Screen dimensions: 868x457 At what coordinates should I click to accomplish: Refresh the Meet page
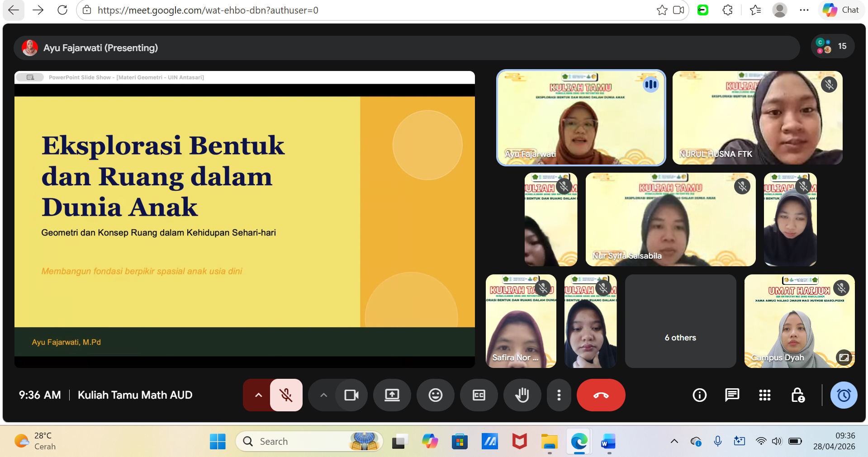[x=62, y=10]
